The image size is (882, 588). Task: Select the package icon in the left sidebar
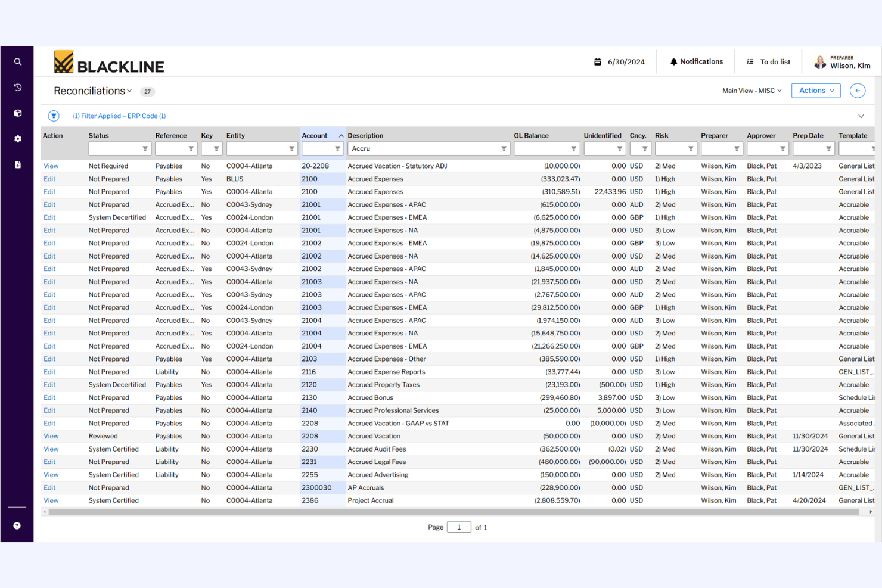(x=17, y=113)
